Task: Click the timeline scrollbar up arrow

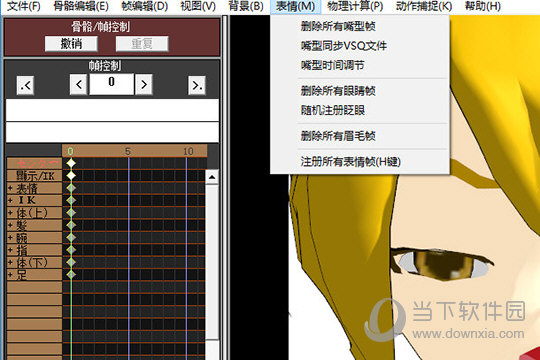Action: (x=212, y=177)
